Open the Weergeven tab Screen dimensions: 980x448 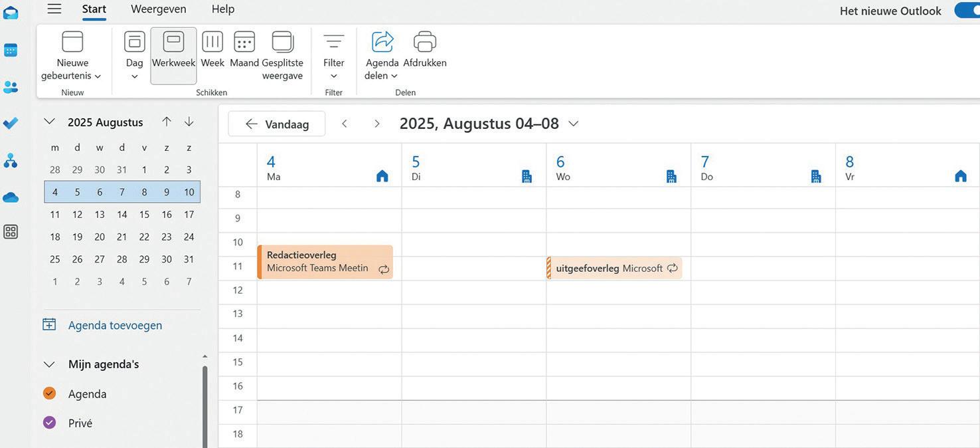pyautogui.click(x=159, y=9)
